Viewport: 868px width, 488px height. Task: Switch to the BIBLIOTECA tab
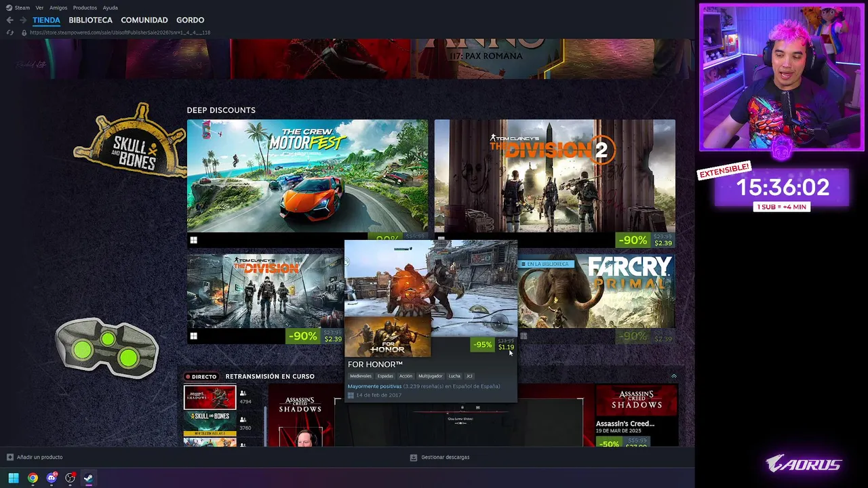click(90, 20)
